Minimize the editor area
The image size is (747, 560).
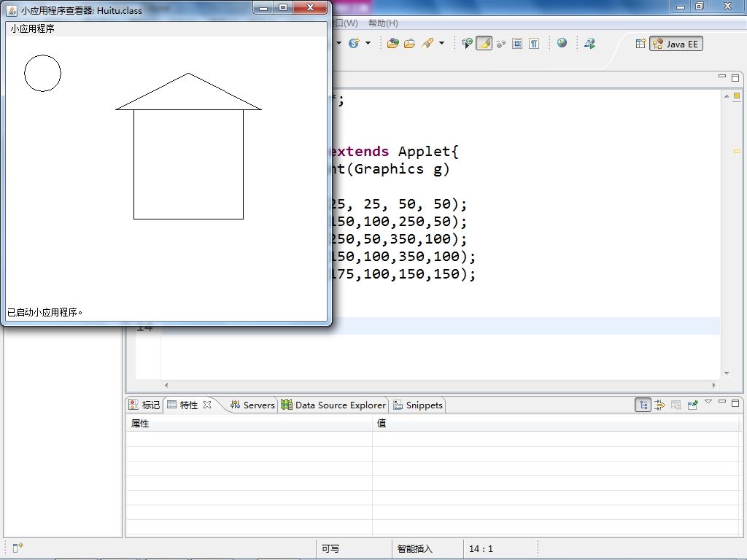coord(722,77)
